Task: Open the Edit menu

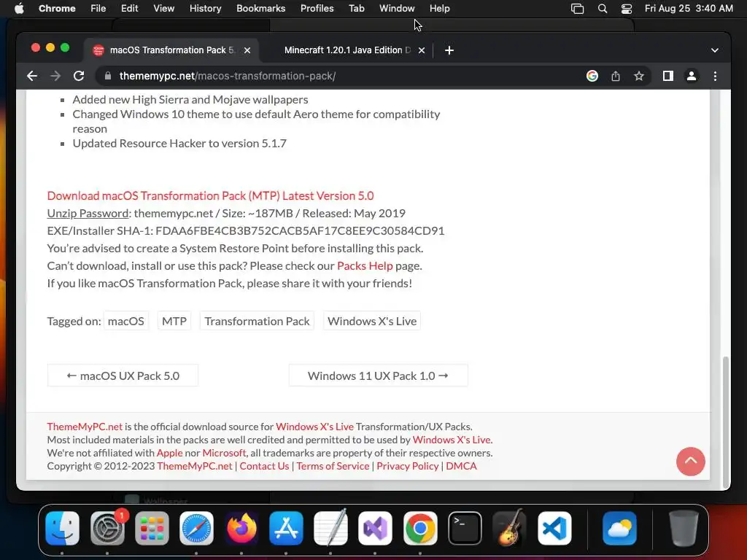Action: pos(130,9)
